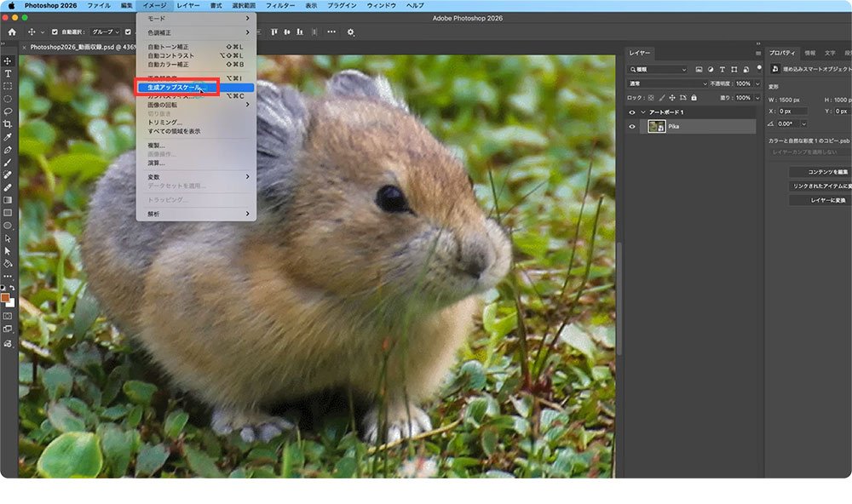The width and height of the screenshot is (852, 504).
Task: Switch to the 文字 panel tab
Action: click(x=829, y=53)
